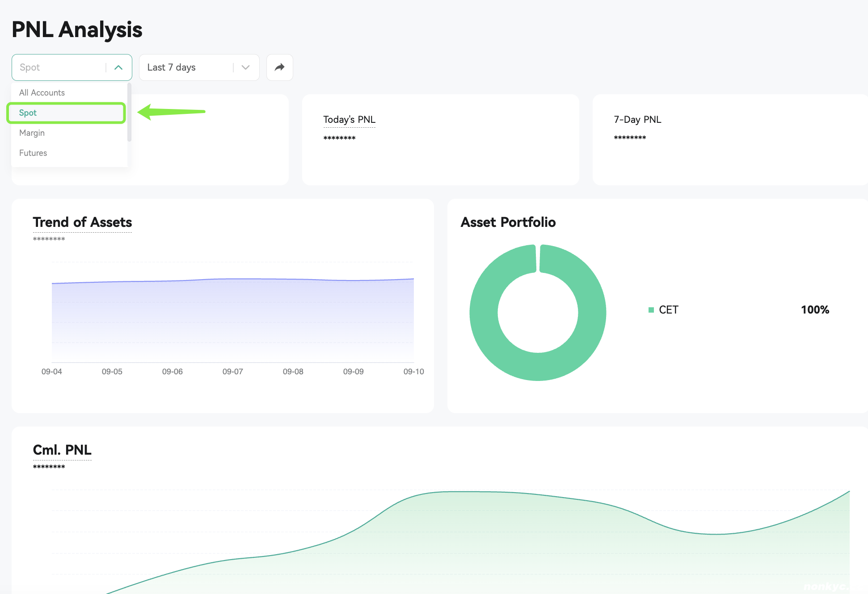Click the 09-07 date on trend axis

232,372
